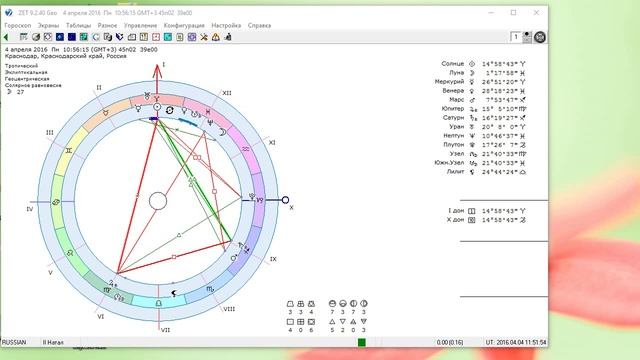
Task: Click the stacked documents copy toolbar icon
Action: (x=108, y=37)
